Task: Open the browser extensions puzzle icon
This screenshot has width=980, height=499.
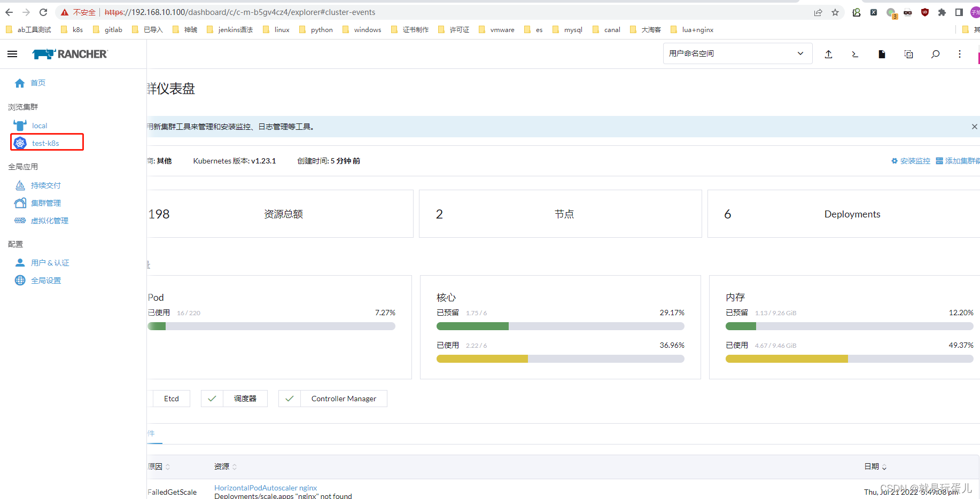Action: coord(942,12)
